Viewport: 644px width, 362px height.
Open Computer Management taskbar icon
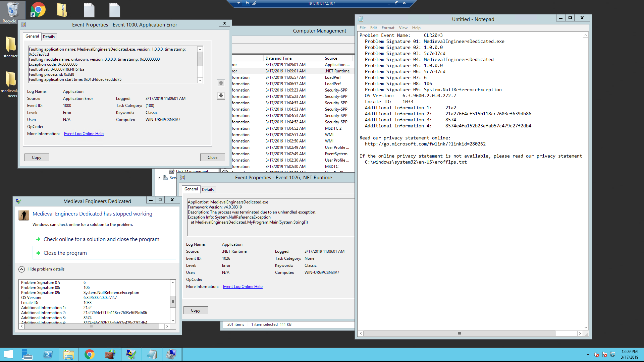click(171, 354)
